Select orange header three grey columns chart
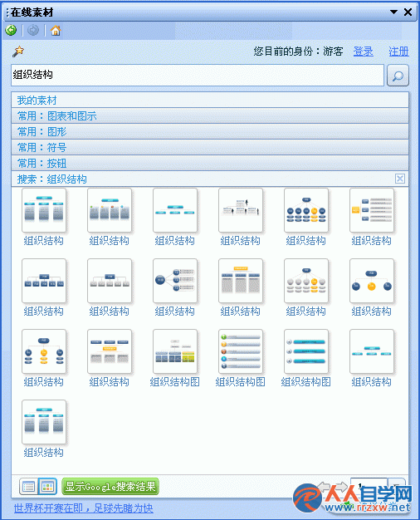Viewport: 420px width, 520px height. (241, 281)
